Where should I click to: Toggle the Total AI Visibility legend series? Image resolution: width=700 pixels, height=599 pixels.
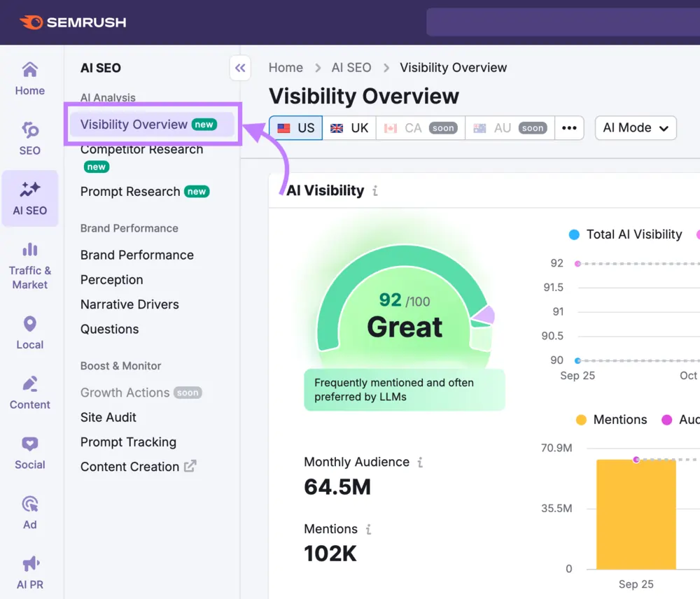point(625,234)
